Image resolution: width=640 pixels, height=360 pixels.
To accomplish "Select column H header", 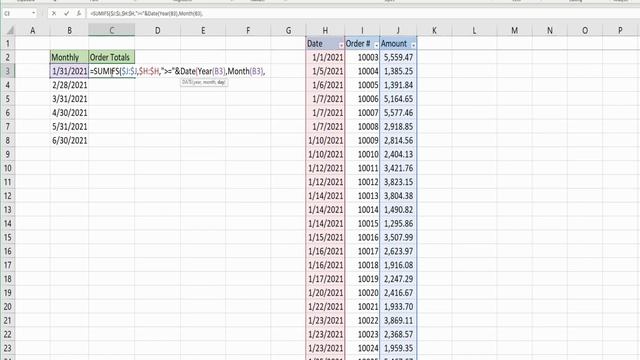I will pyautogui.click(x=325, y=30).
